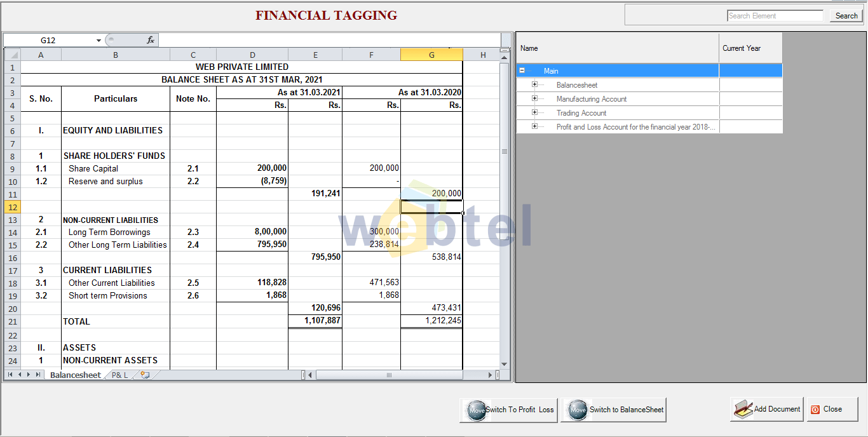This screenshot has width=868, height=437.
Task: Select the Main row in the tree
Action: (649, 71)
